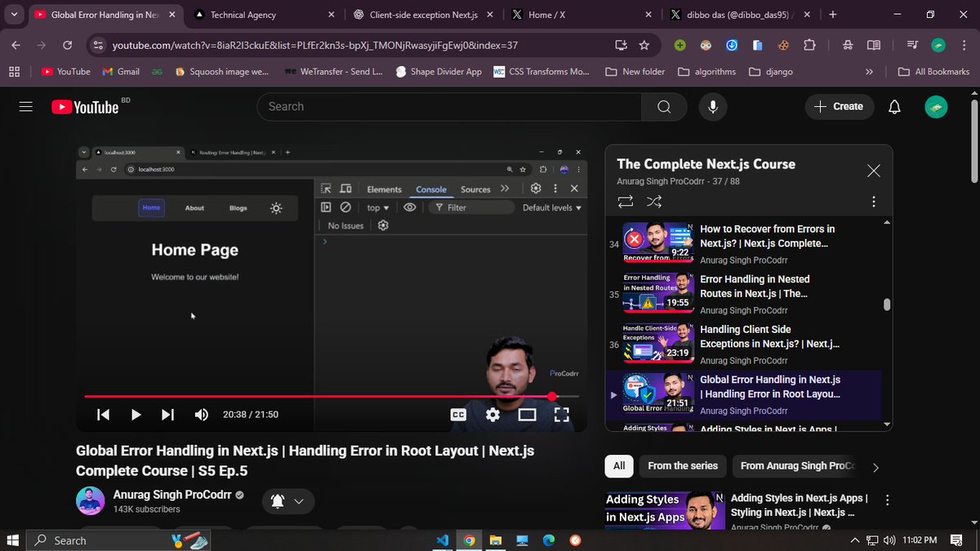Reload the page

(67, 46)
